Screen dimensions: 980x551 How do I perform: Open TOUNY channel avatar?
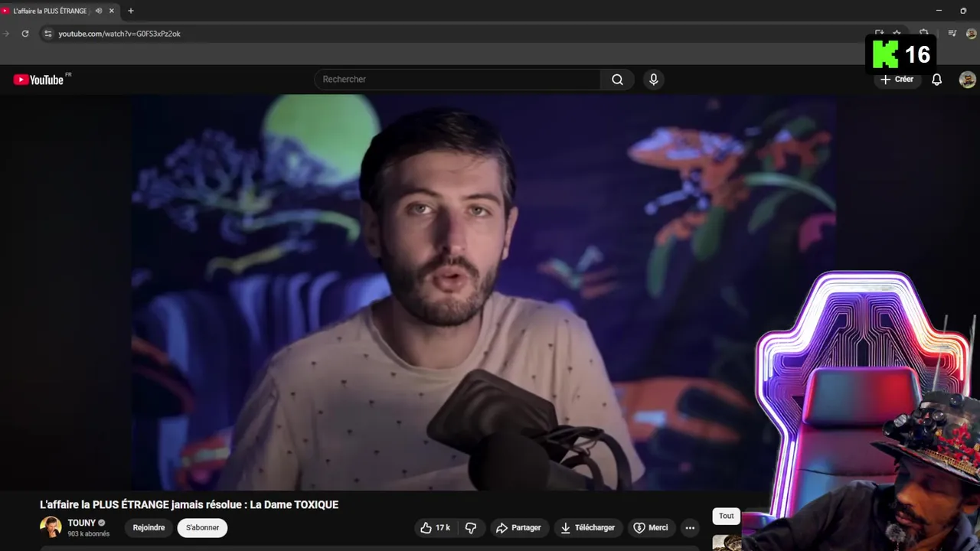[51, 527]
